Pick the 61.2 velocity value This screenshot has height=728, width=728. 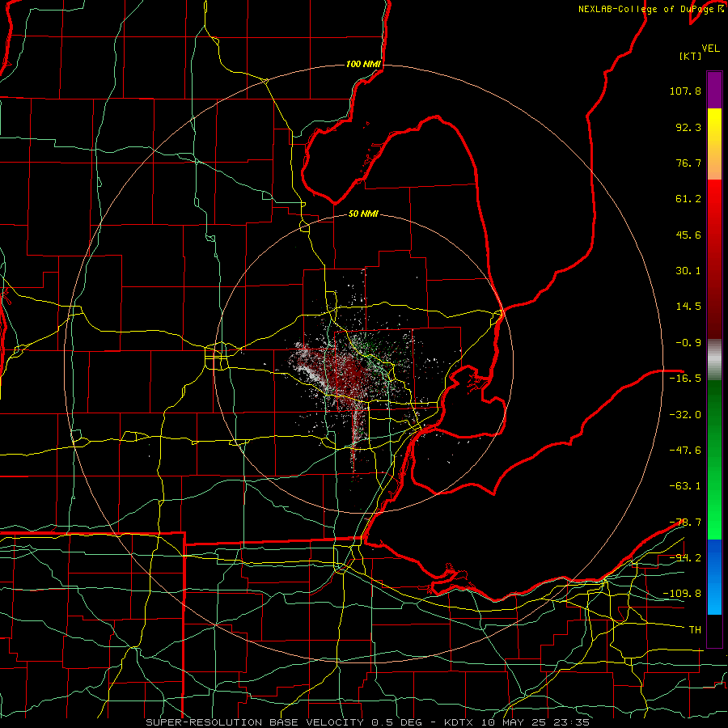(688, 199)
